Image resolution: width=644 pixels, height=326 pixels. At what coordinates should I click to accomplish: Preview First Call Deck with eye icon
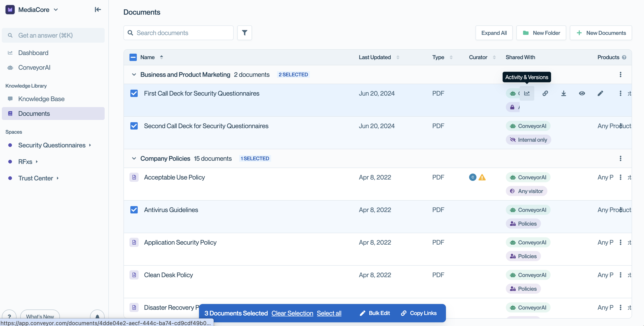click(582, 93)
